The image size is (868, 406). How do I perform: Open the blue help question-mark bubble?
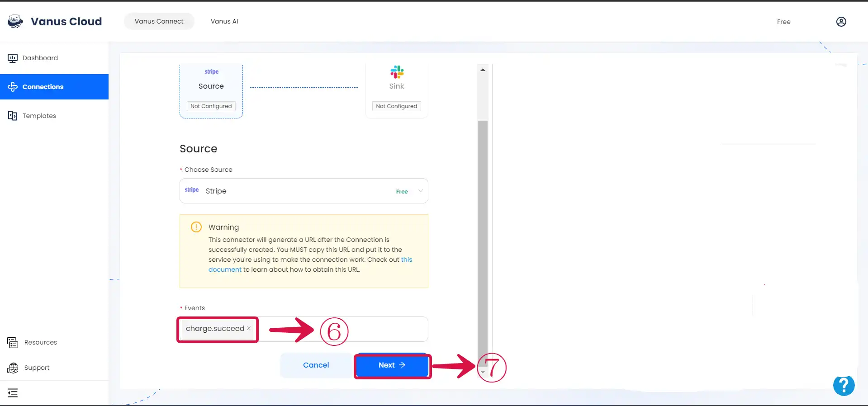click(x=844, y=386)
